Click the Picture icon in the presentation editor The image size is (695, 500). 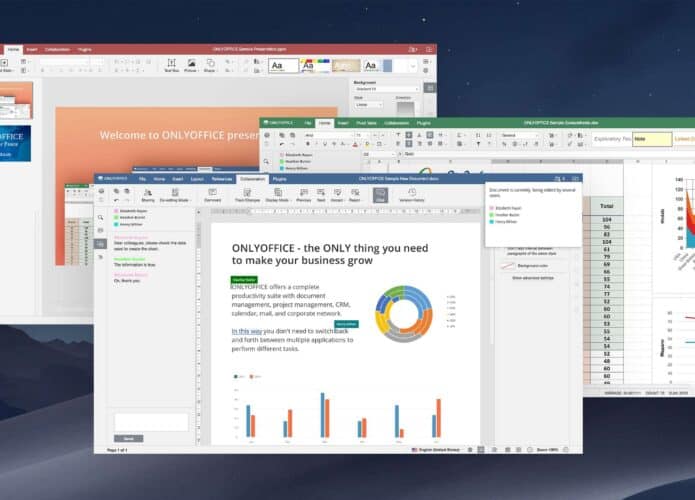pyautogui.click(x=191, y=63)
